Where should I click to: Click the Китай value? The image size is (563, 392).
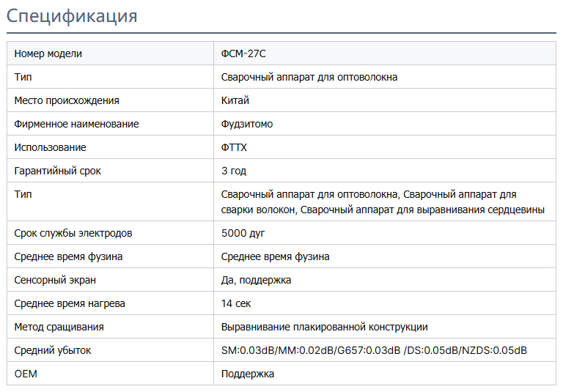point(235,100)
